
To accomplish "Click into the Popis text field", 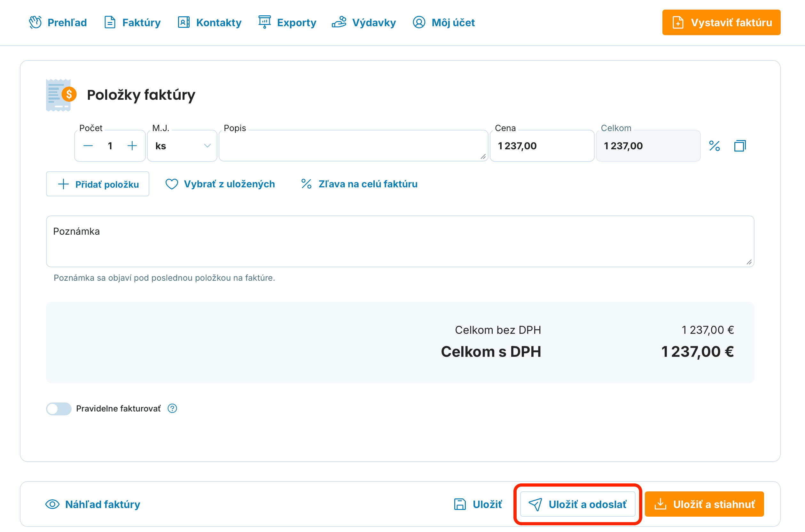I will [x=353, y=146].
